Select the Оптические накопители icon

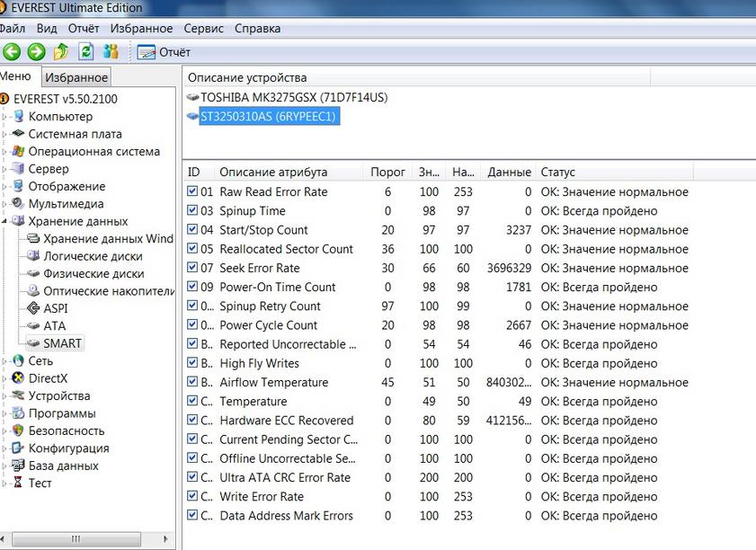coord(33,290)
